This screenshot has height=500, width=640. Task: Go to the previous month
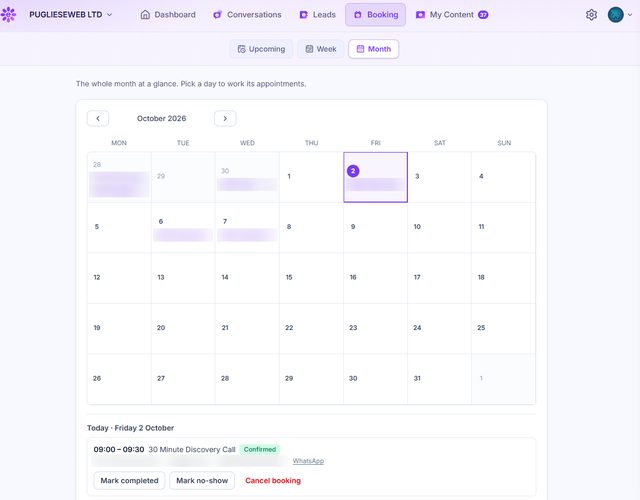tap(98, 118)
